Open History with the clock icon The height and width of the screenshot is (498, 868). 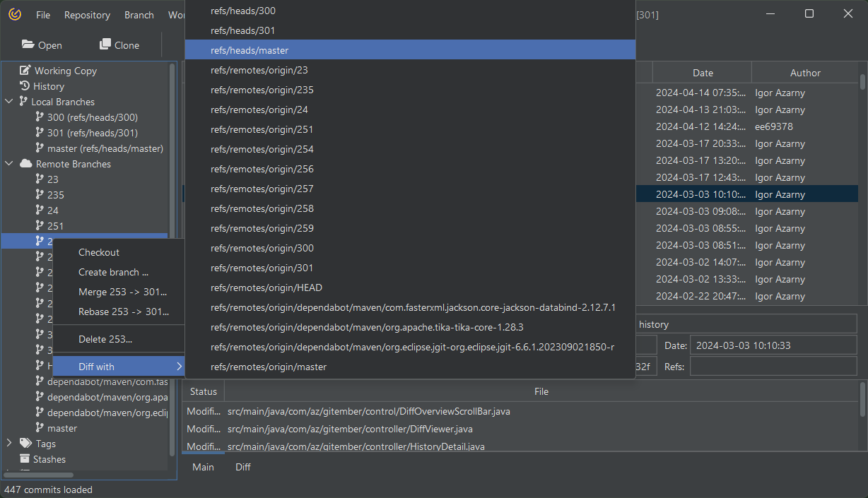click(x=25, y=86)
